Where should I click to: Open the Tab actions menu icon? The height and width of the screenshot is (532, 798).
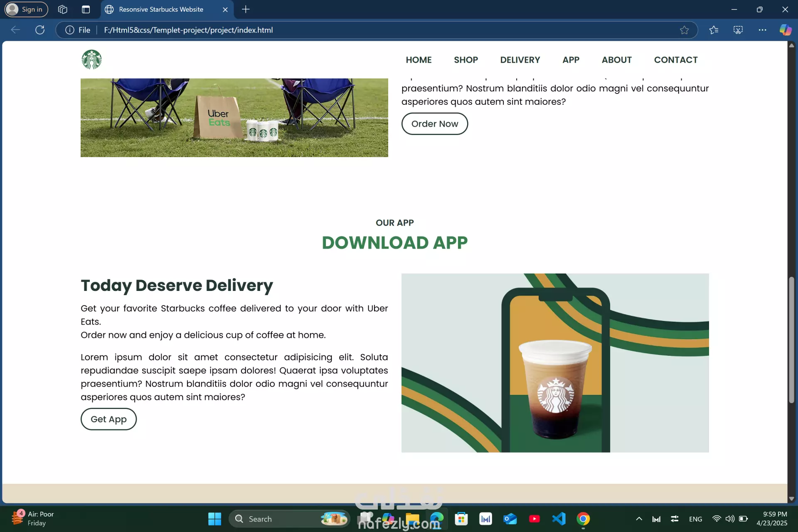pyautogui.click(x=86, y=9)
